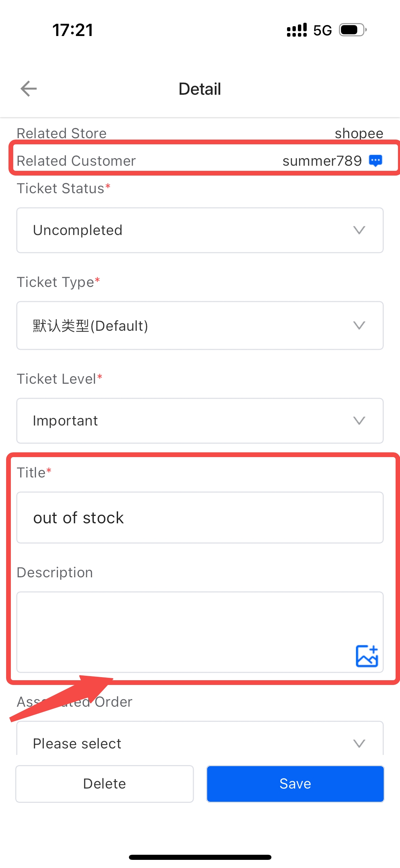Click the blue Save button
Screen dimensions: 400x868
tap(295, 784)
